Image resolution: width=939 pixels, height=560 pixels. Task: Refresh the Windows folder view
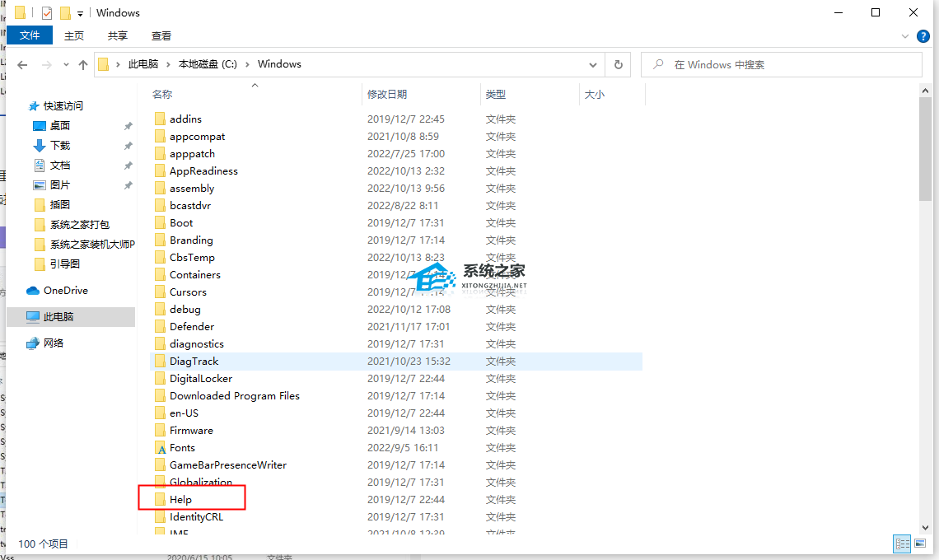tap(618, 65)
